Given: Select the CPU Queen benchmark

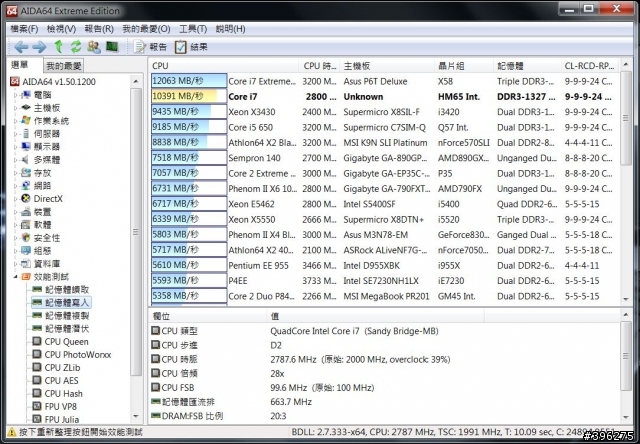Looking at the screenshot, I should (60, 342).
